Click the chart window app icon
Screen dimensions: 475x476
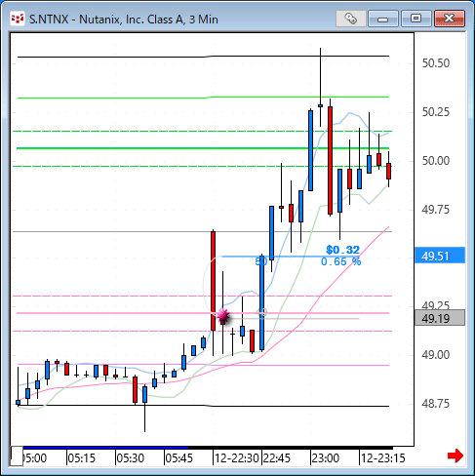(18, 20)
